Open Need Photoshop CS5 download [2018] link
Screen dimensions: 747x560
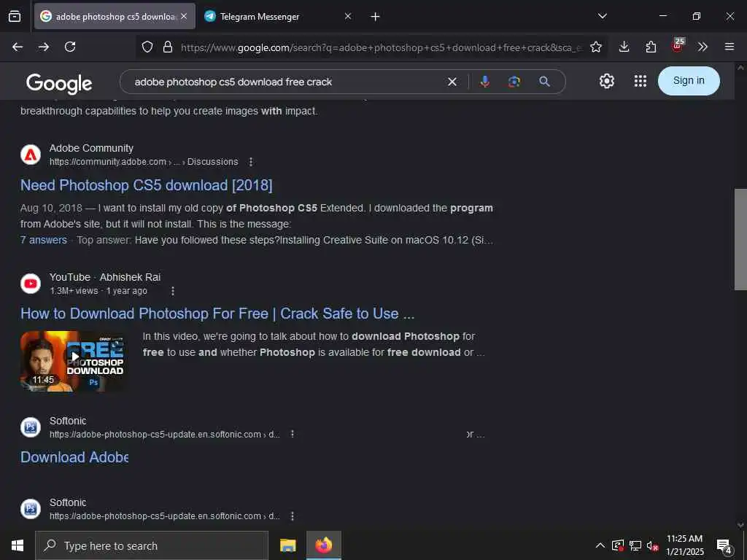(146, 185)
